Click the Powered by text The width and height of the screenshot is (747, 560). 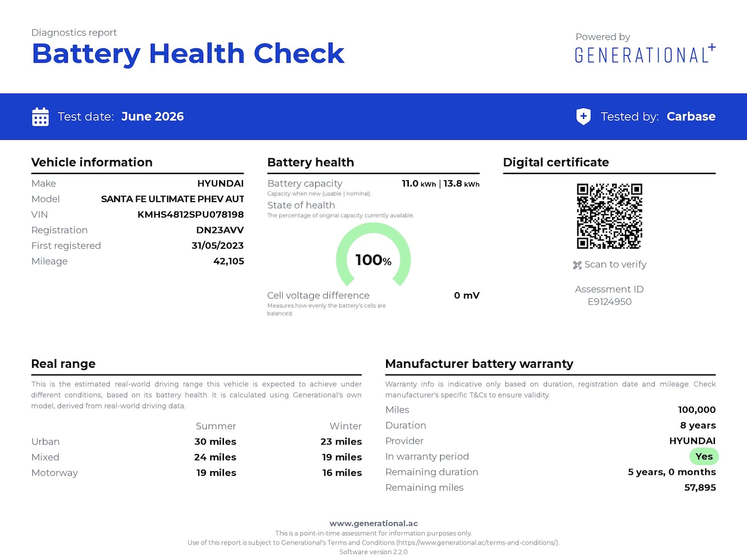tap(603, 37)
